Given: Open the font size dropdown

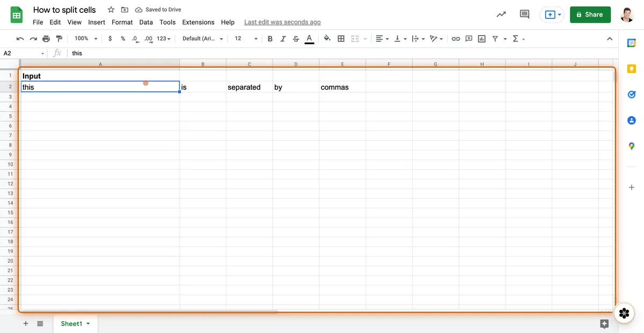Looking at the screenshot, I should pyautogui.click(x=243, y=38).
